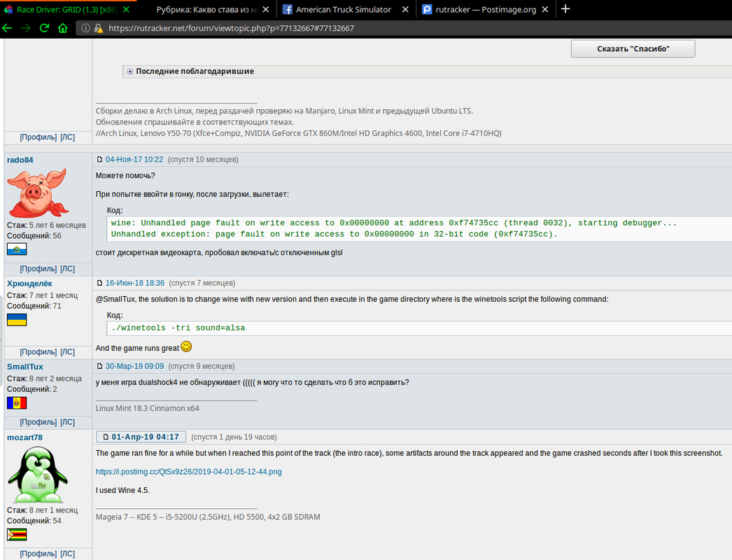Click [ЛС] under mozart78's post
The height and width of the screenshot is (560, 732).
pos(68,554)
